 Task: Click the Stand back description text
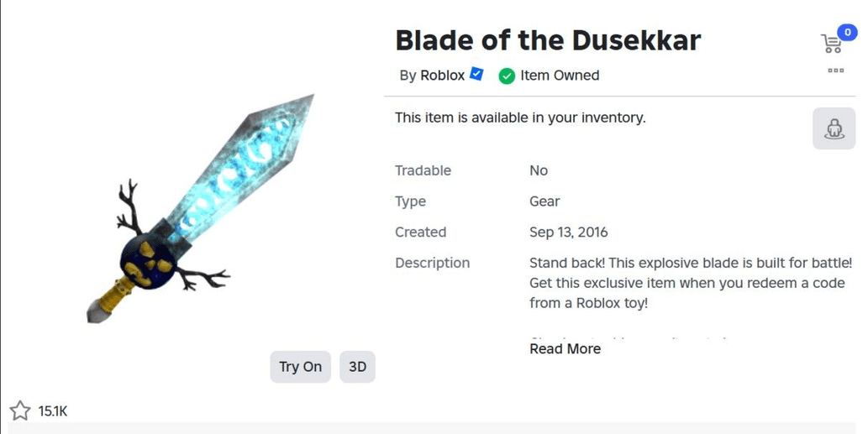690,283
